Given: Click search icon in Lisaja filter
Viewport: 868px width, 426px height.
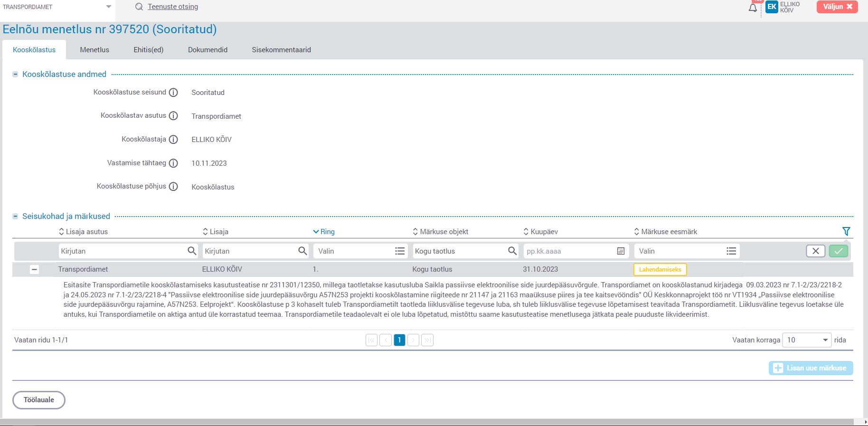Looking at the screenshot, I should tap(302, 251).
